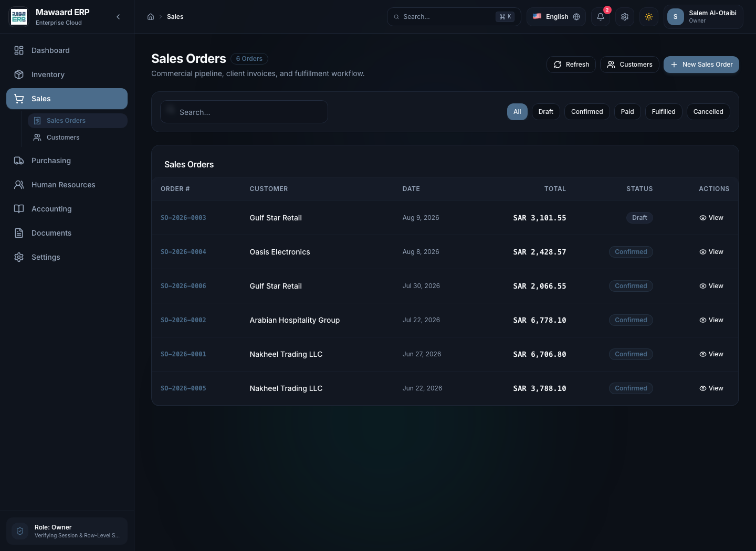Open order SO-2026-0005
756x551 pixels.
(183, 388)
